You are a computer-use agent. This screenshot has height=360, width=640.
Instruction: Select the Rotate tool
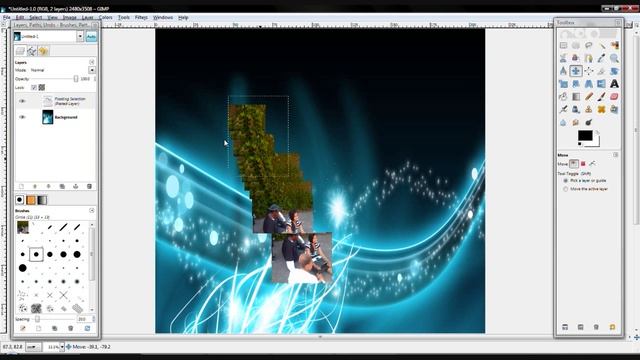pyautogui.click(x=614, y=71)
